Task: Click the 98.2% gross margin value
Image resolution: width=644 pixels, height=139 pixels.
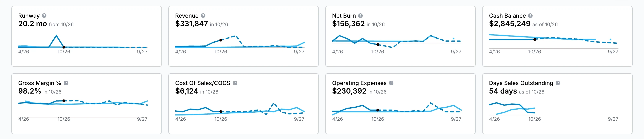Action: coord(30,91)
